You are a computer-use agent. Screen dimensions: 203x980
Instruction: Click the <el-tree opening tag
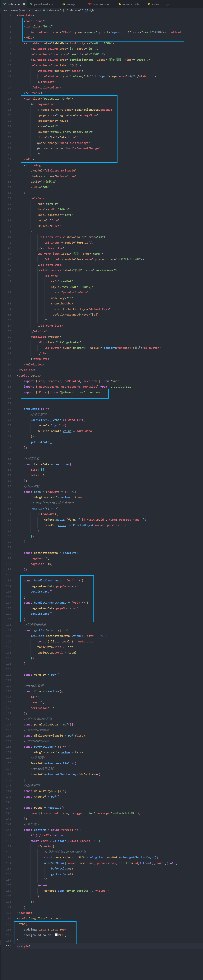pyautogui.click(x=51, y=276)
